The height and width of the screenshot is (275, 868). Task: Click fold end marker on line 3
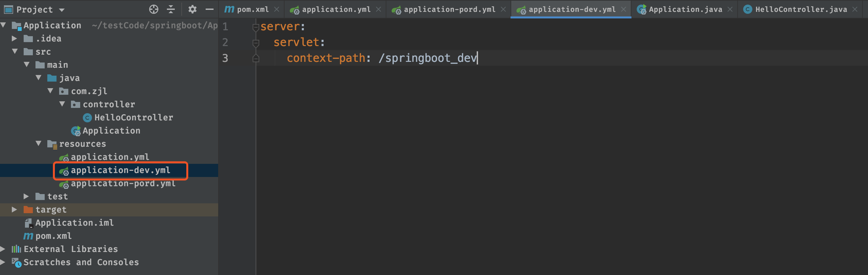(x=256, y=58)
